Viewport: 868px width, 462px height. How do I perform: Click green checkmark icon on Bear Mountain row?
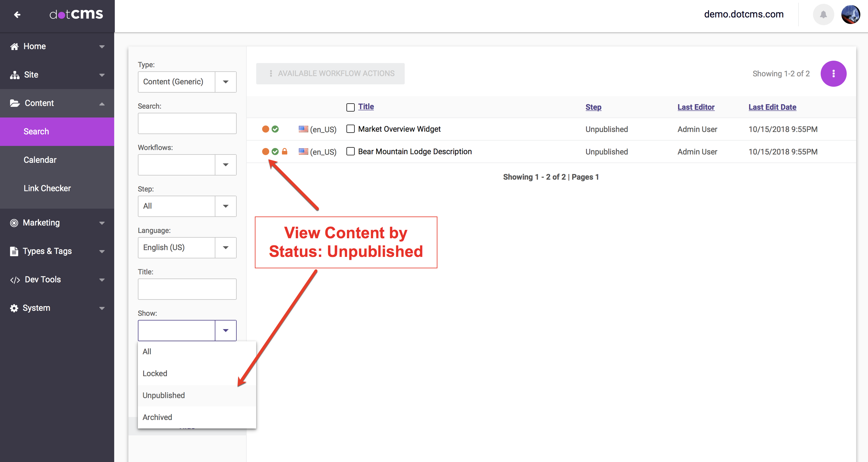(275, 151)
